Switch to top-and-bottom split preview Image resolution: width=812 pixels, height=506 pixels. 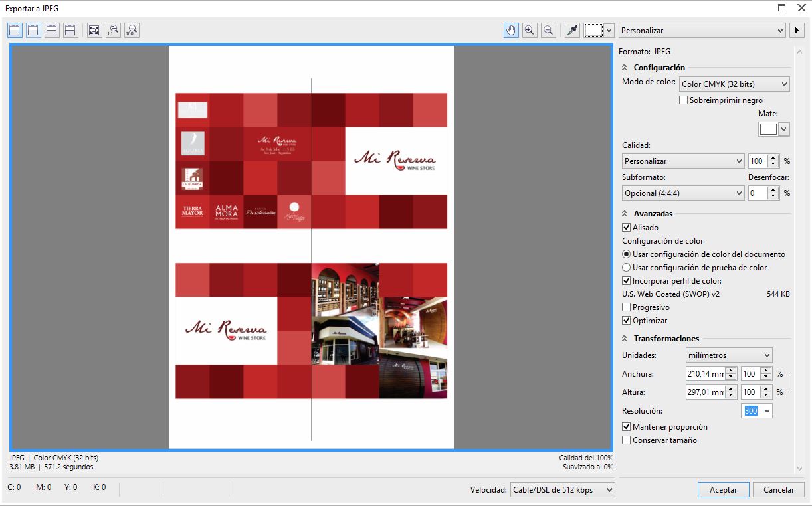pyautogui.click(x=52, y=30)
